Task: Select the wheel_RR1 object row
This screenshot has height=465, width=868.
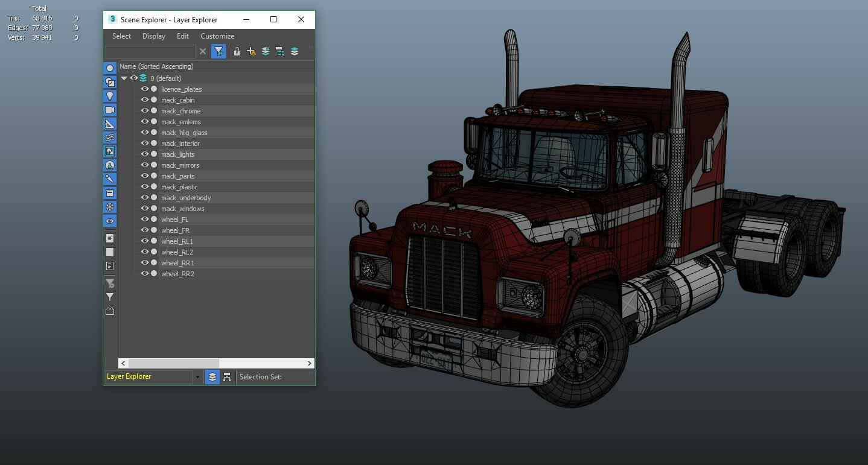Action: tap(216, 263)
